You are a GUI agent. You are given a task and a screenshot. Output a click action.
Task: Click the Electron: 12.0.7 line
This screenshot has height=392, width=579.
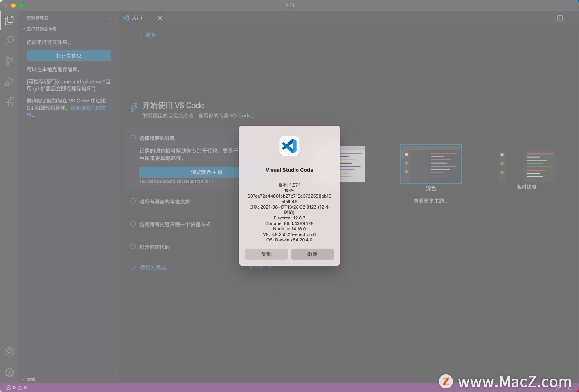(x=289, y=218)
